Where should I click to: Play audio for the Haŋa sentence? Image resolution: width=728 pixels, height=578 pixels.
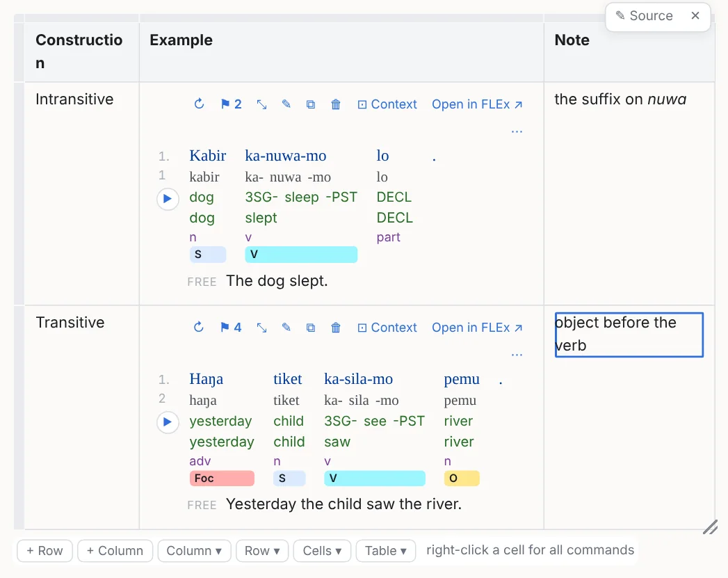click(168, 422)
